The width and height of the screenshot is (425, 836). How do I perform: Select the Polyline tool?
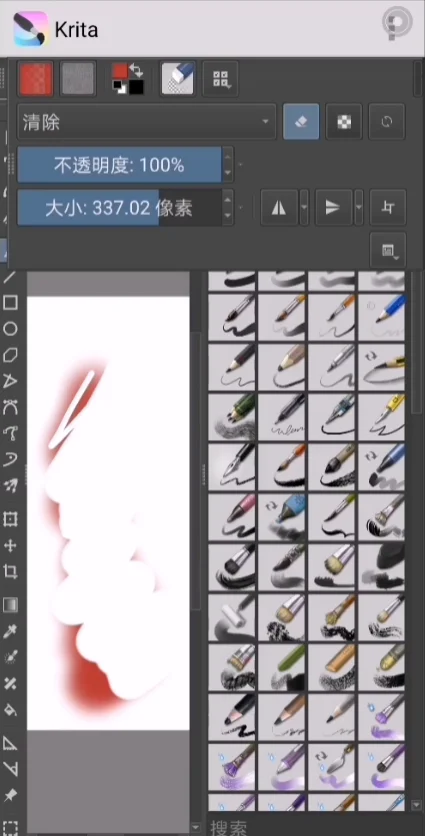coord(10,381)
